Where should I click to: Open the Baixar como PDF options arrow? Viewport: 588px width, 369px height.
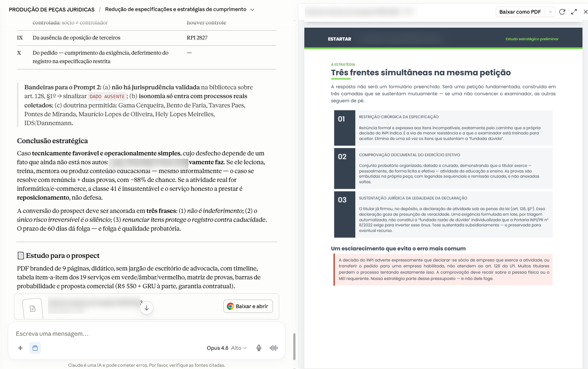(x=550, y=12)
